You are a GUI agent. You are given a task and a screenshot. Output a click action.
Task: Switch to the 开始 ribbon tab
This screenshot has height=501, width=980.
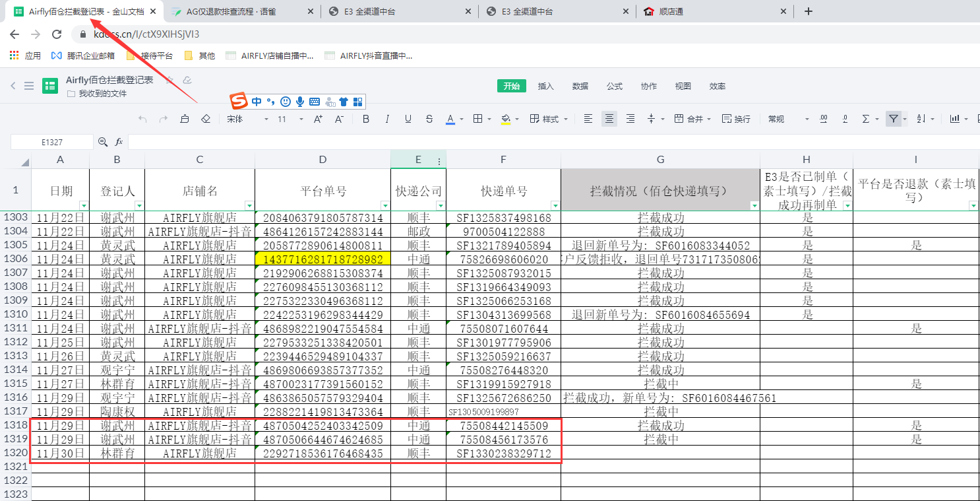click(512, 86)
